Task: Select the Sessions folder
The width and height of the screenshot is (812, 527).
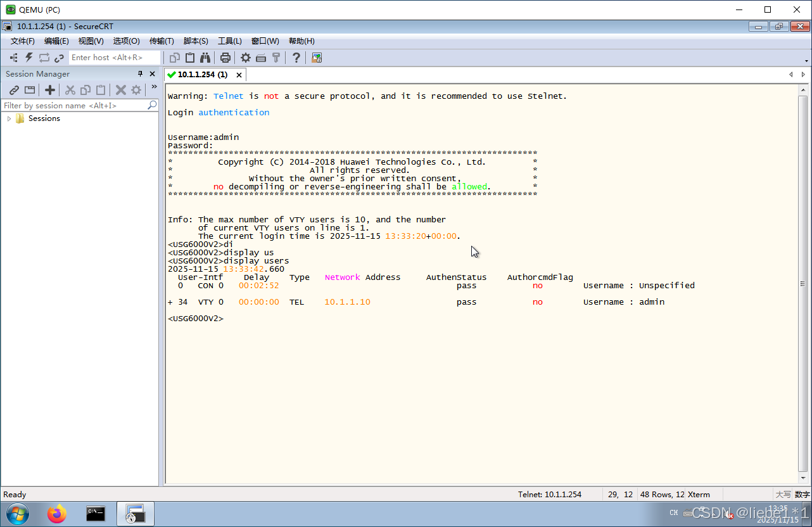Action: click(44, 118)
